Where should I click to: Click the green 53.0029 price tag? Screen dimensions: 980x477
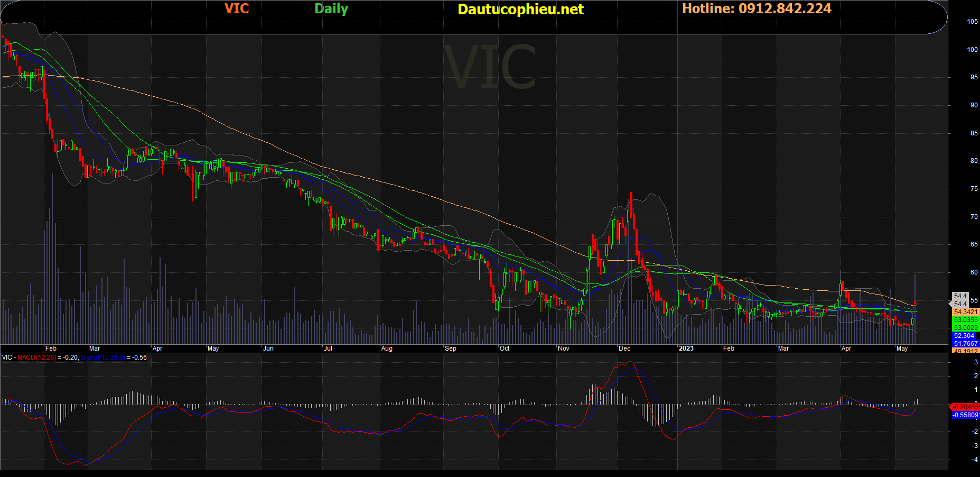tap(965, 328)
